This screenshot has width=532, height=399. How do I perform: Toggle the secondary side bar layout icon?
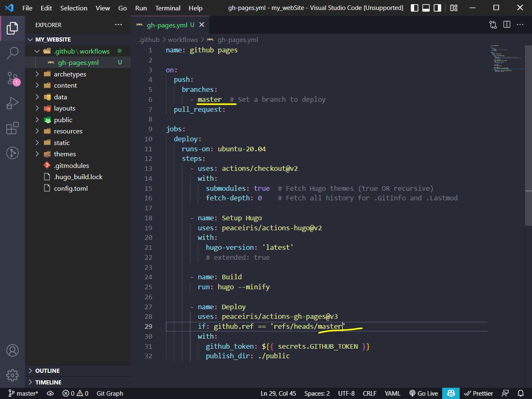[x=437, y=8]
